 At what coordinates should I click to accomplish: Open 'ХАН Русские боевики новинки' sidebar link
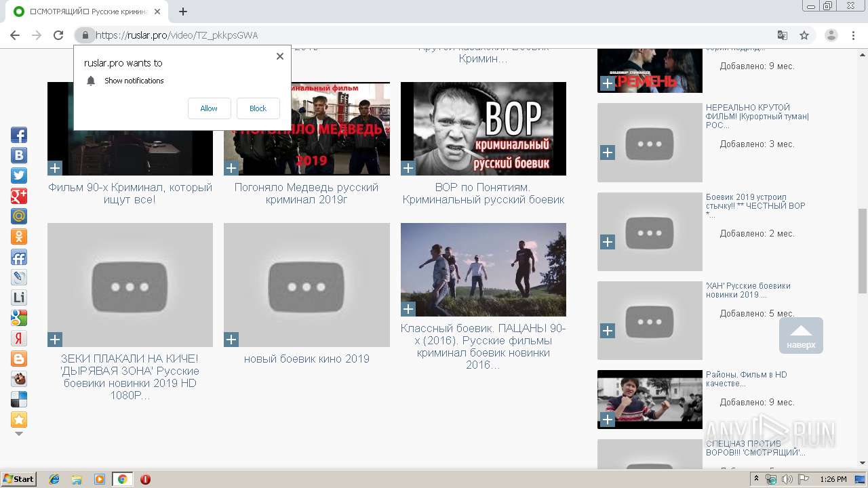click(x=748, y=290)
